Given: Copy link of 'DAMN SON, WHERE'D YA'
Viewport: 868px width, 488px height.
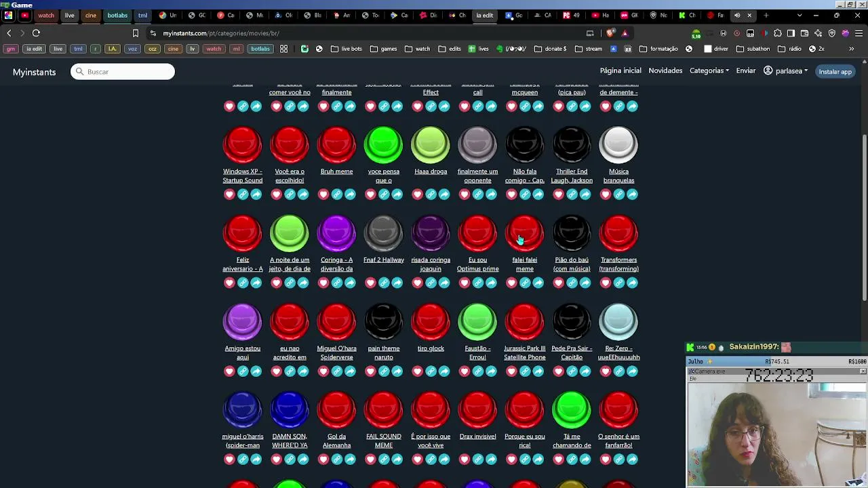Looking at the screenshot, I should tap(290, 460).
